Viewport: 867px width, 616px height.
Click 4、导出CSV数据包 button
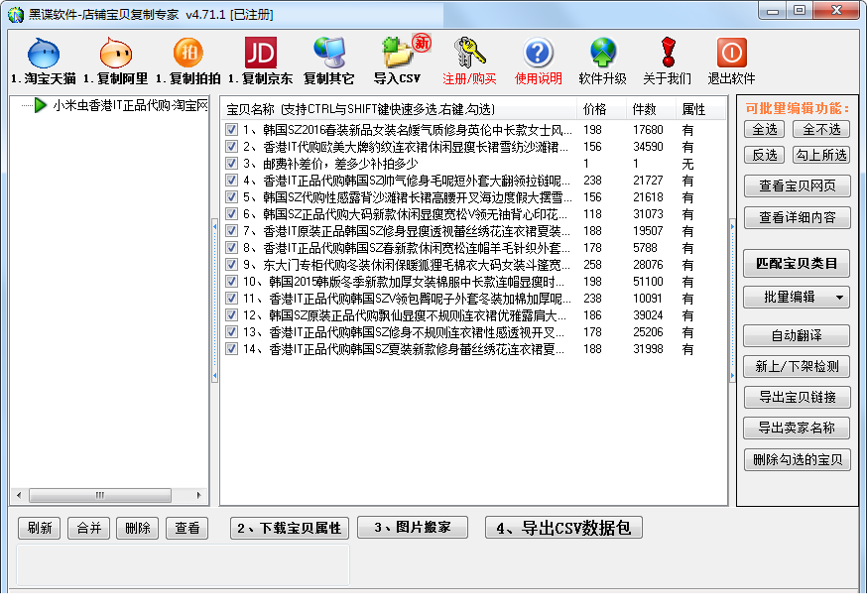pyautogui.click(x=563, y=528)
